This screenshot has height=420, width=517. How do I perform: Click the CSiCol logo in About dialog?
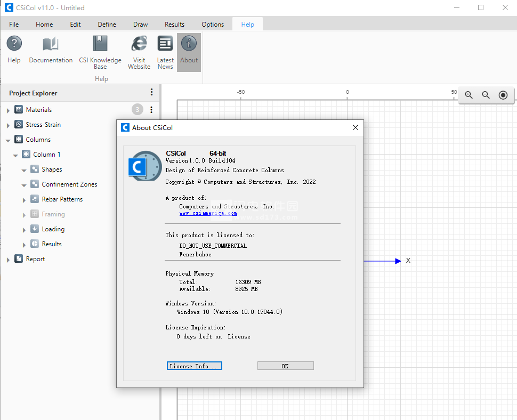coord(145,166)
